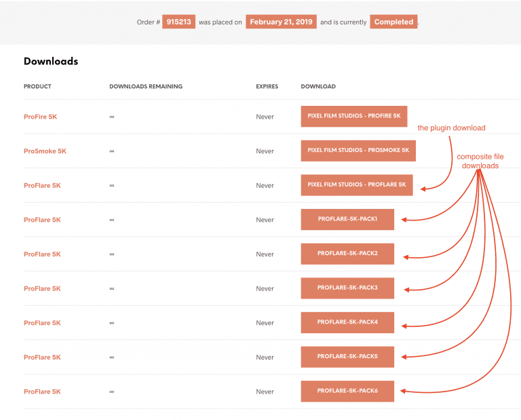Download Pixel Film Studios - ProFlare 5K plugin

(x=357, y=185)
